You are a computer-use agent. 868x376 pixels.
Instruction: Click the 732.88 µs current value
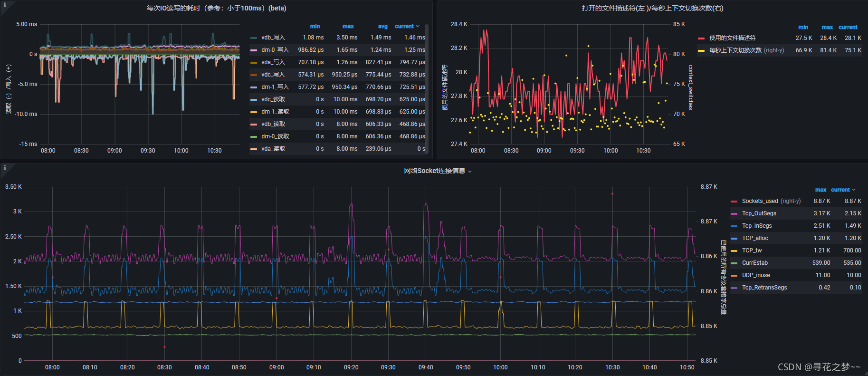tap(412, 75)
